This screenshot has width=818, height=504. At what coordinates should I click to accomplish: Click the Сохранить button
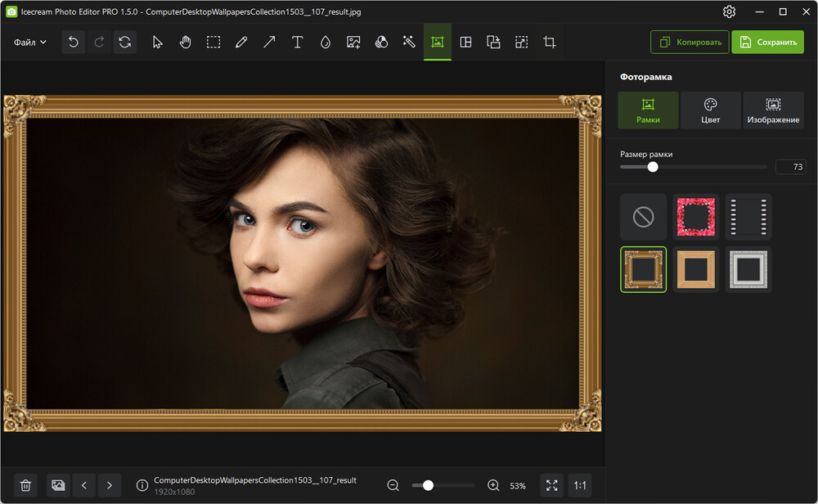(x=767, y=42)
